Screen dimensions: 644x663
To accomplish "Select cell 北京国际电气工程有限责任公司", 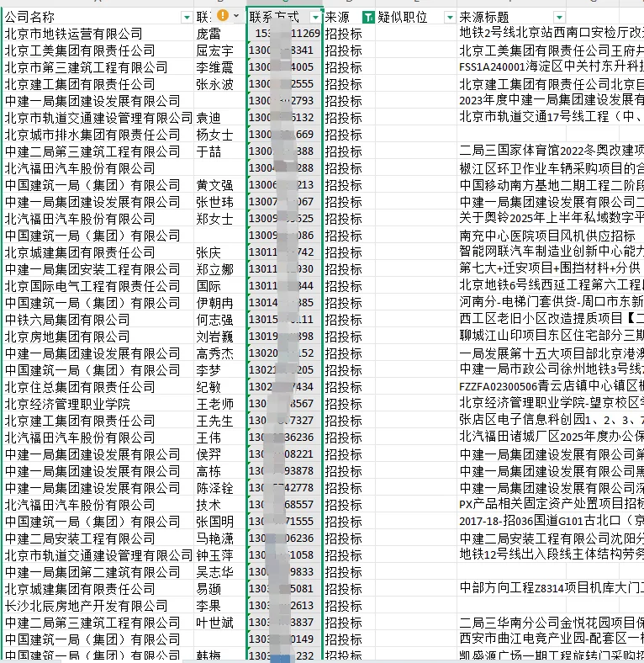I will pyautogui.click(x=98, y=286).
